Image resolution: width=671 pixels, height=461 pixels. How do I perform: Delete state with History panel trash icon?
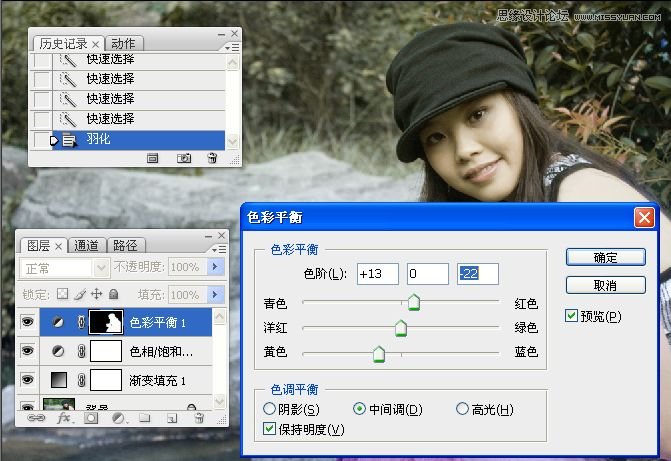[x=212, y=158]
